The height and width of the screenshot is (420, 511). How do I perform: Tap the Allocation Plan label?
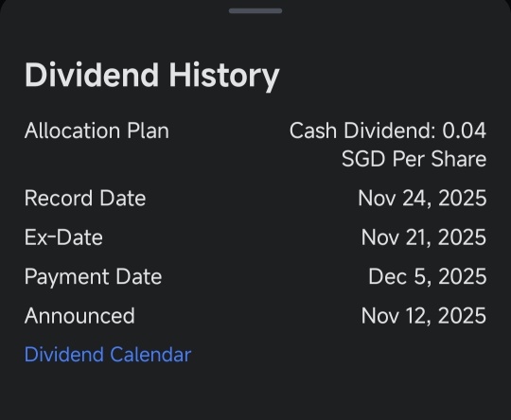click(97, 131)
